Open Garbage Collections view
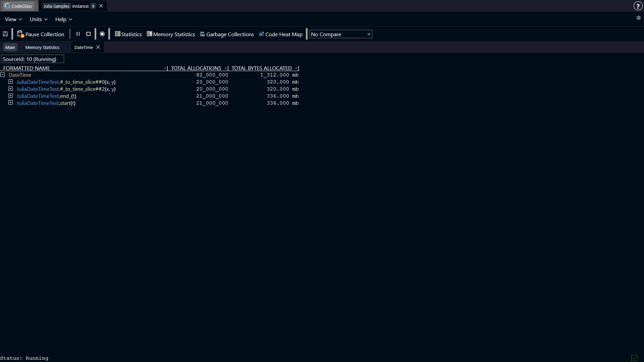 pyautogui.click(x=227, y=34)
